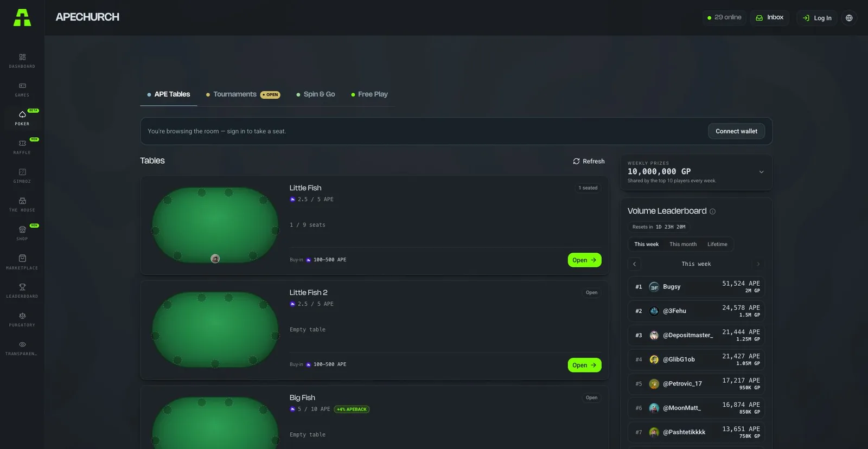The width and height of the screenshot is (868, 449).
Task: Click the globe language icon
Action: pos(849,18)
